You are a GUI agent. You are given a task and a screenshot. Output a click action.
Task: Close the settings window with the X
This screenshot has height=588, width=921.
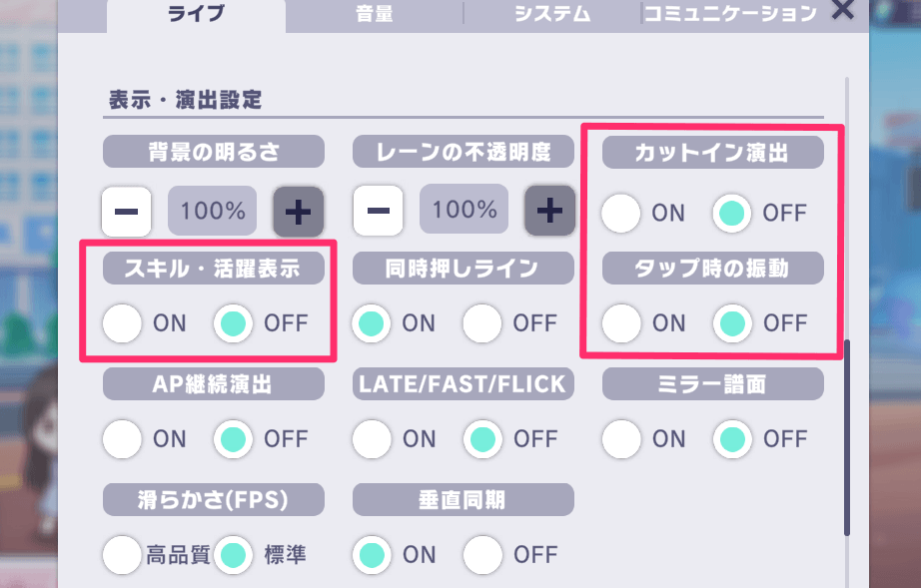pos(842,13)
